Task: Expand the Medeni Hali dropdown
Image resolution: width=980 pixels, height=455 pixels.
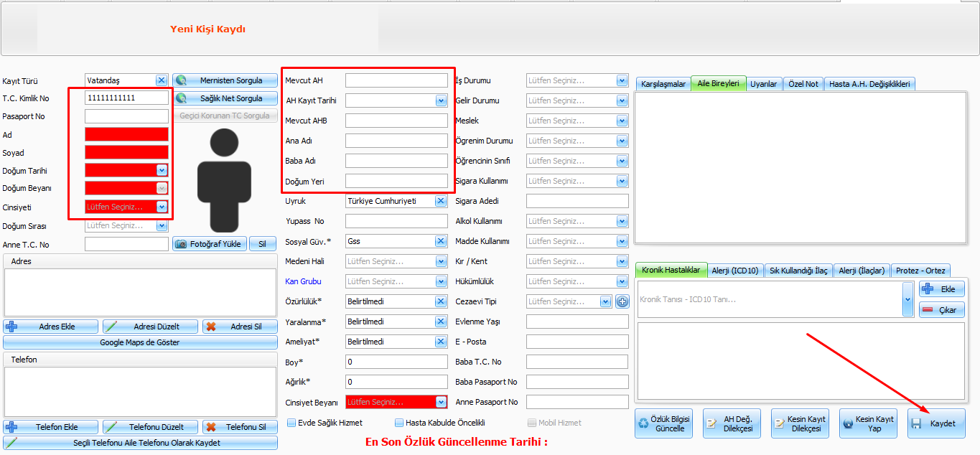Action: (441, 261)
